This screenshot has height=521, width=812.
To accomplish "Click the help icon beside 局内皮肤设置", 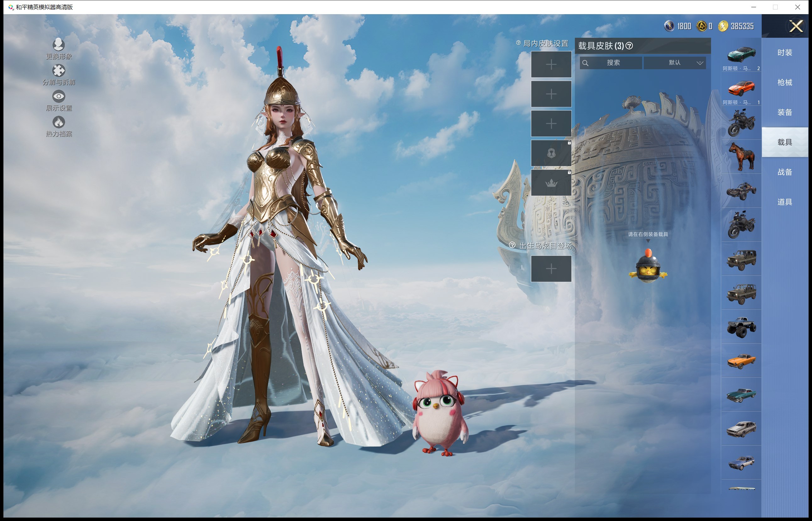I will coord(518,42).
